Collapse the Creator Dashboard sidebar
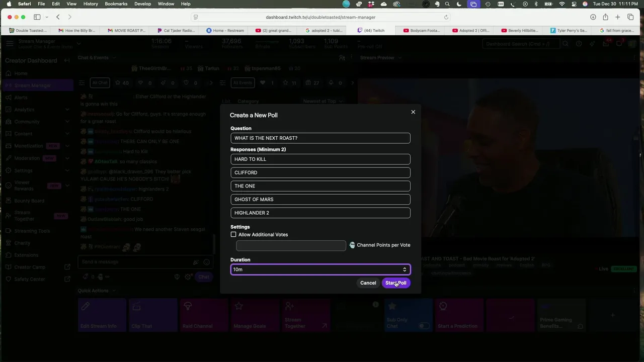The image size is (644, 362). click(67, 60)
